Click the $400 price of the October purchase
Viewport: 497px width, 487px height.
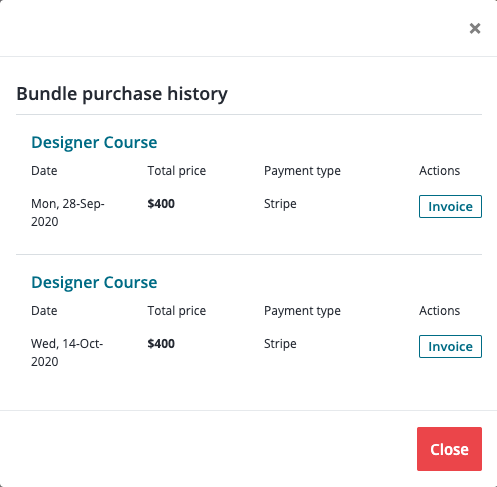coord(161,344)
